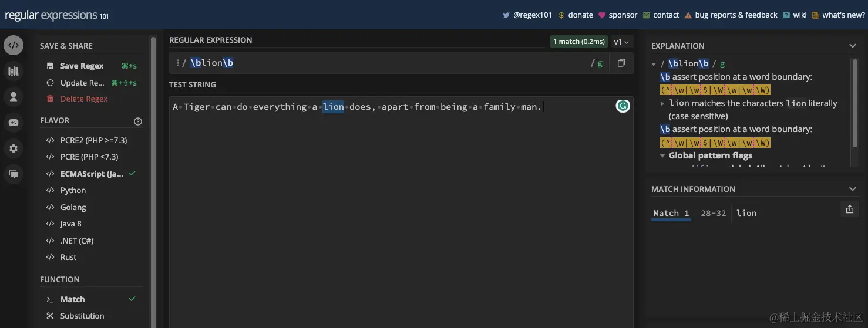
Task: Open the flavor help question mark icon
Action: point(138,121)
